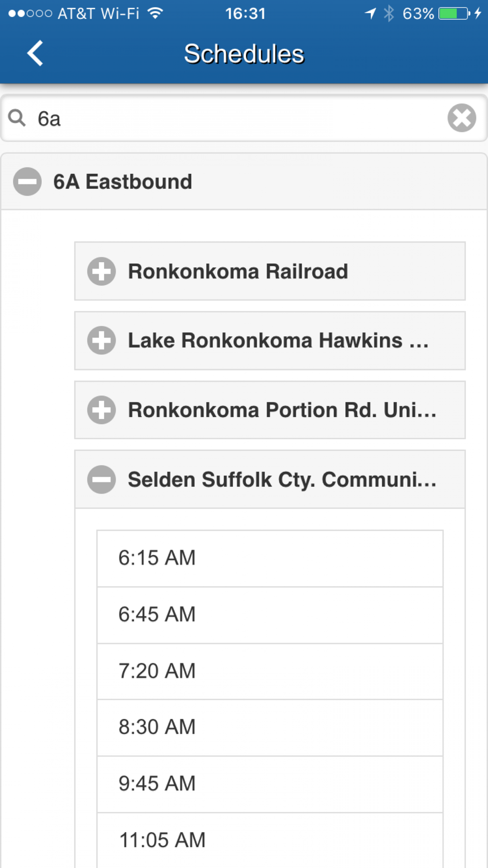This screenshot has width=488, height=868.
Task: Tap the back arrow in the header
Action: [x=35, y=53]
